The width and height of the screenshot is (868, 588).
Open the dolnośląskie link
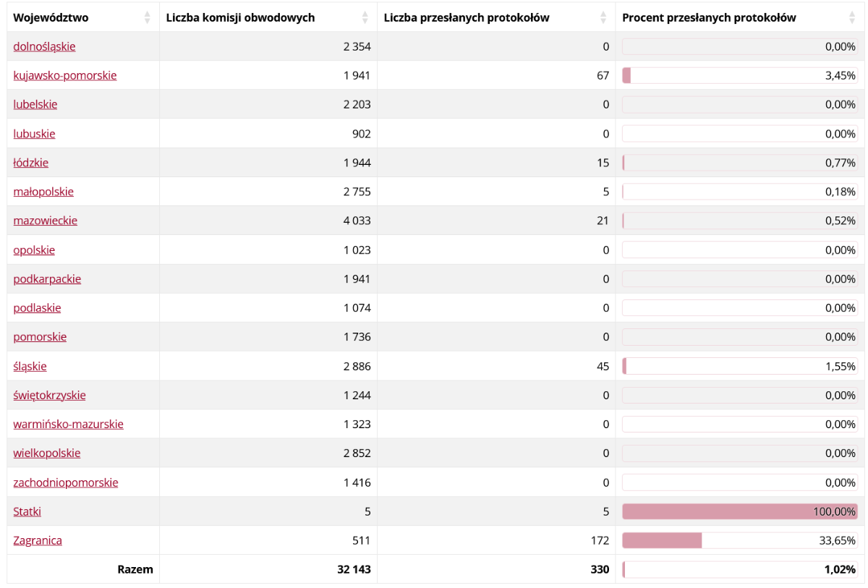(x=44, y=46)
